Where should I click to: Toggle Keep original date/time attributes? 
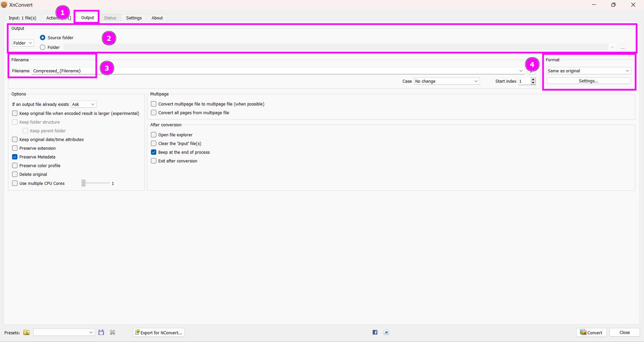(15, 139)
